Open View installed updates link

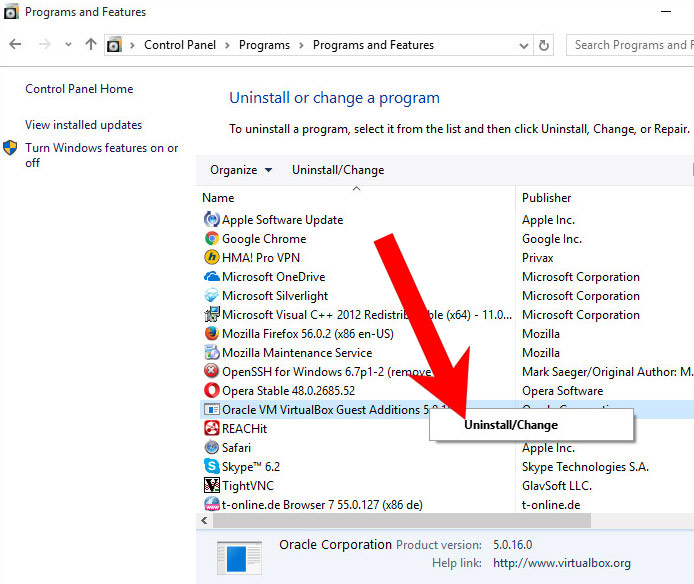[x=84, y=125]
